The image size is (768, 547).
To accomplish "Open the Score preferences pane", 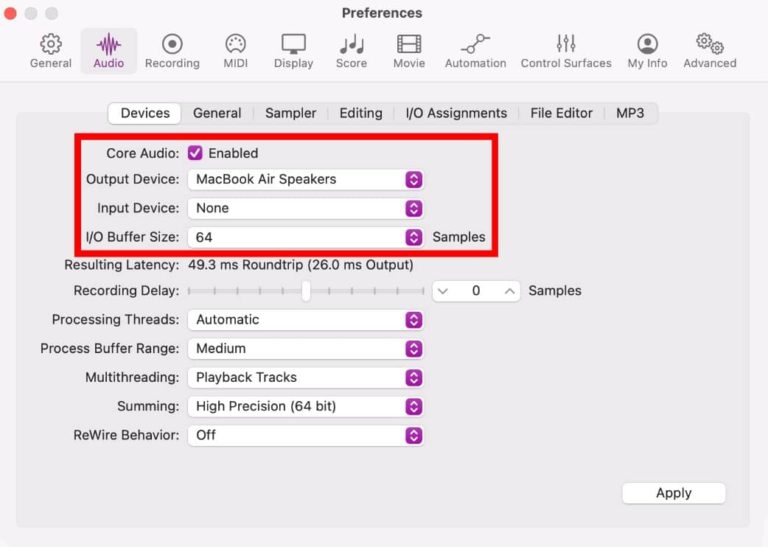I will pos(351,51).
